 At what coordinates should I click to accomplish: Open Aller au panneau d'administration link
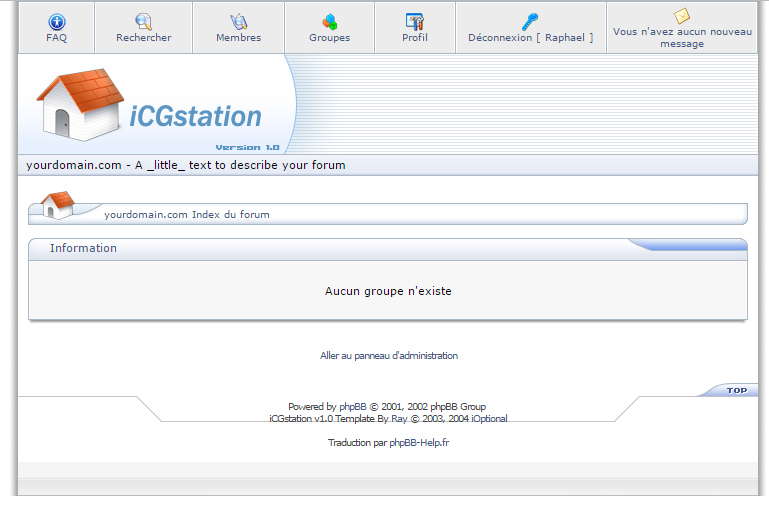coord(389,356)
